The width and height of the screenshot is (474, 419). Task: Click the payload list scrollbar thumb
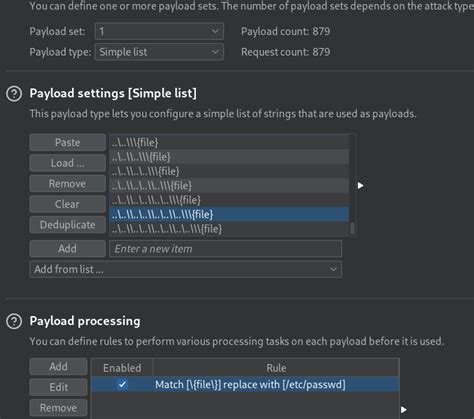pos(352,229)
